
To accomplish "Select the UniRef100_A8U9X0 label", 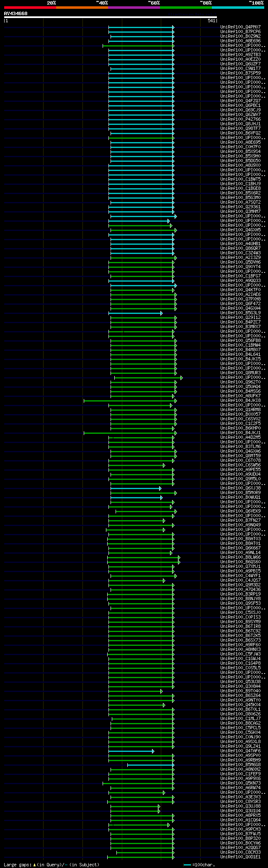I will coord(240,165).
